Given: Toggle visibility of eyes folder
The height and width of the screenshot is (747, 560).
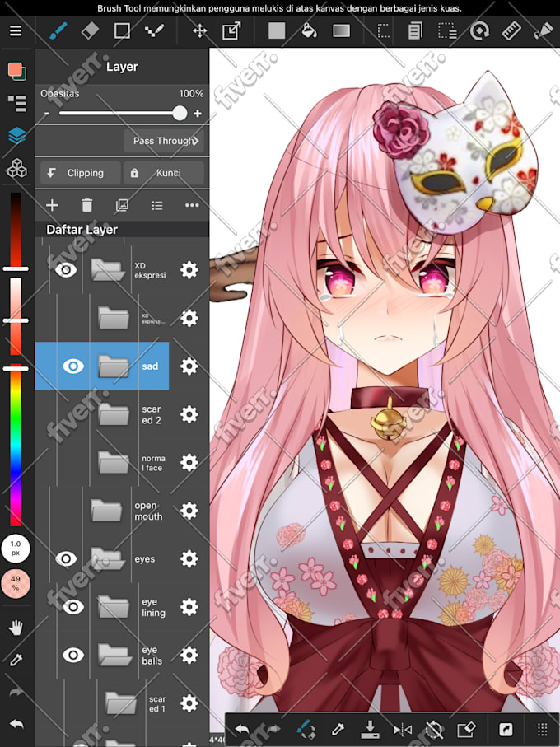Looking at the screenshot, I should coord(66,559).
